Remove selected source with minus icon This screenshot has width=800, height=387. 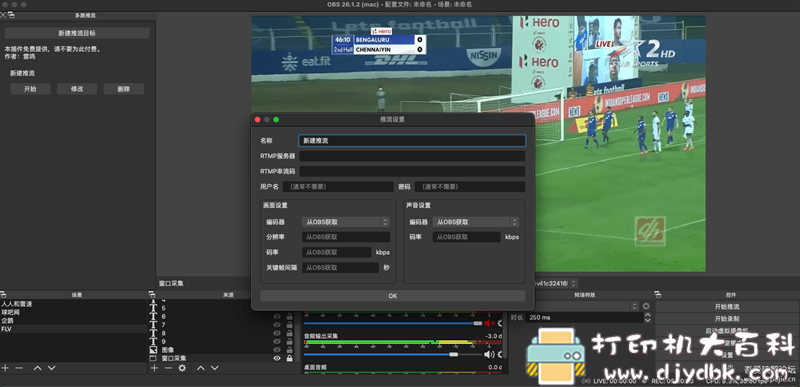click(168, 368)
